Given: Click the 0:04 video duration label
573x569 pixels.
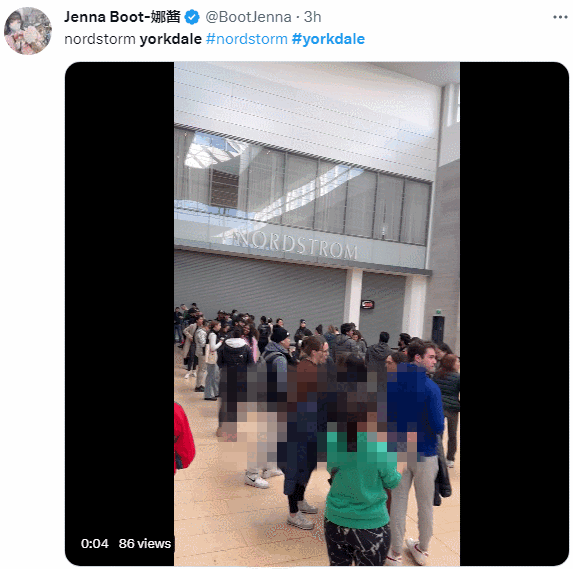Looking at the screenshot, I should coord(95,543).
